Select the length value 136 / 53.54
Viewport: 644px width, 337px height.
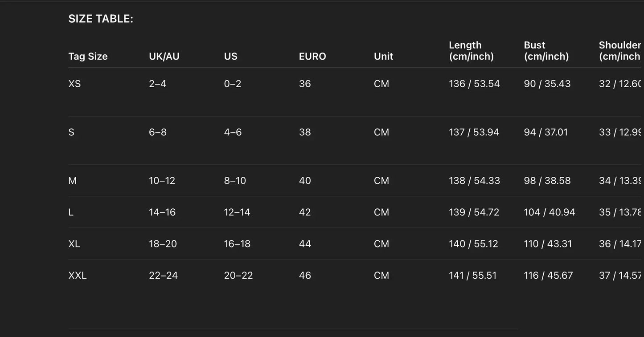pyautogui.click(x=474, y=84)
